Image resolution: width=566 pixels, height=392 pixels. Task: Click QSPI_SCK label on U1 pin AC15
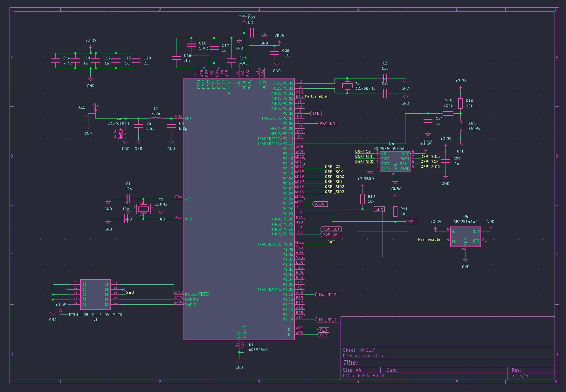334,172
